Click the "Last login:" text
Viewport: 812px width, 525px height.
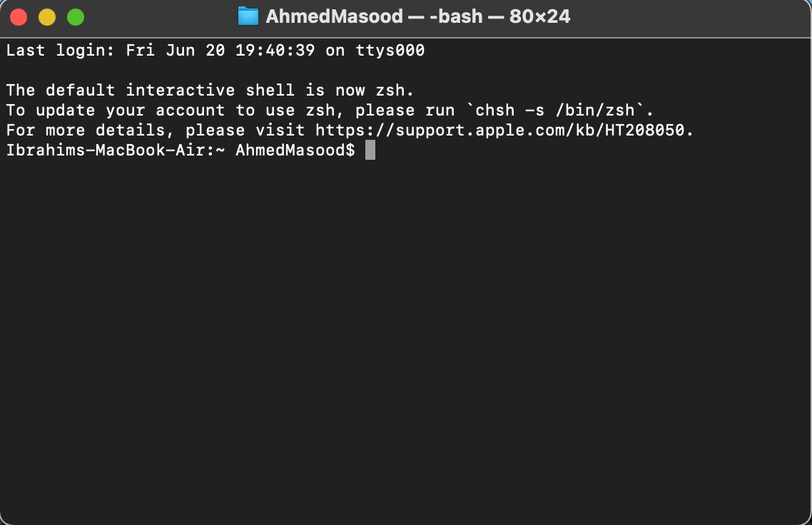tap(59, 50)
